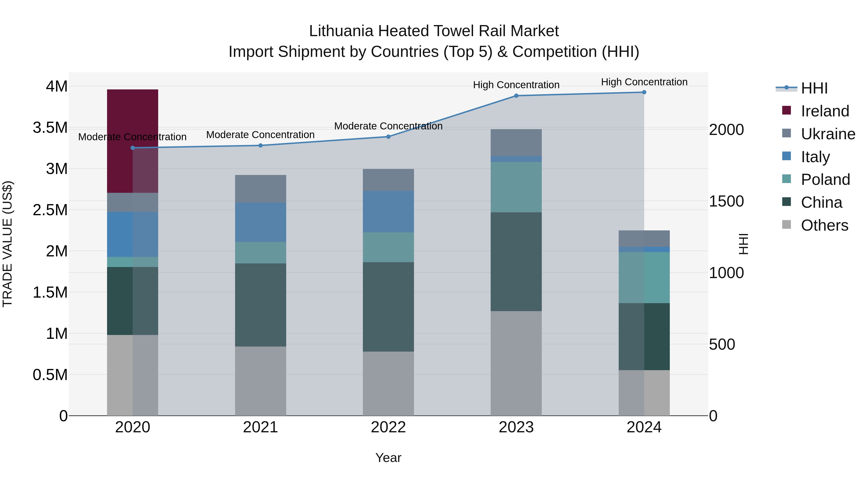Screen dimensions: 868x488
Task: Click the HHI line marker for 2021
Action: 260,146
